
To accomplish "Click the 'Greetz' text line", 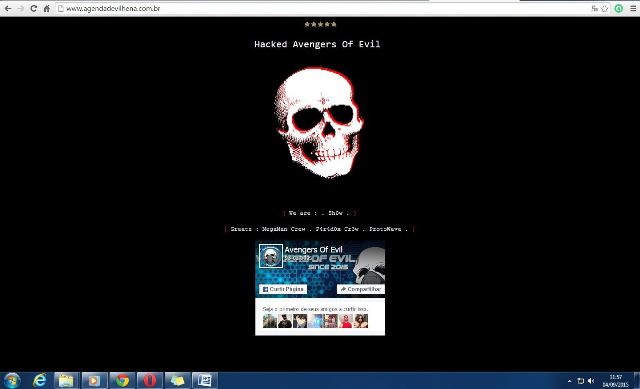I will pos(319,229).
